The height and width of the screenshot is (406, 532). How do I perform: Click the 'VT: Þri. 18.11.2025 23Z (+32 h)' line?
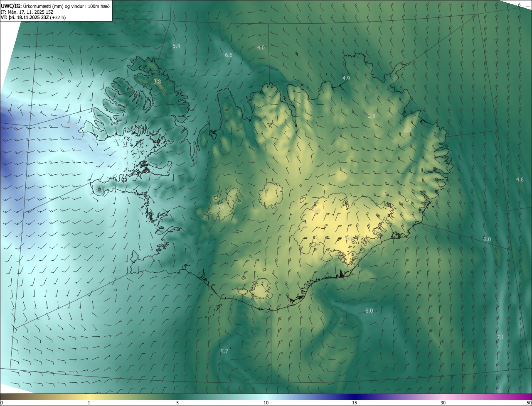pos(33,17)
